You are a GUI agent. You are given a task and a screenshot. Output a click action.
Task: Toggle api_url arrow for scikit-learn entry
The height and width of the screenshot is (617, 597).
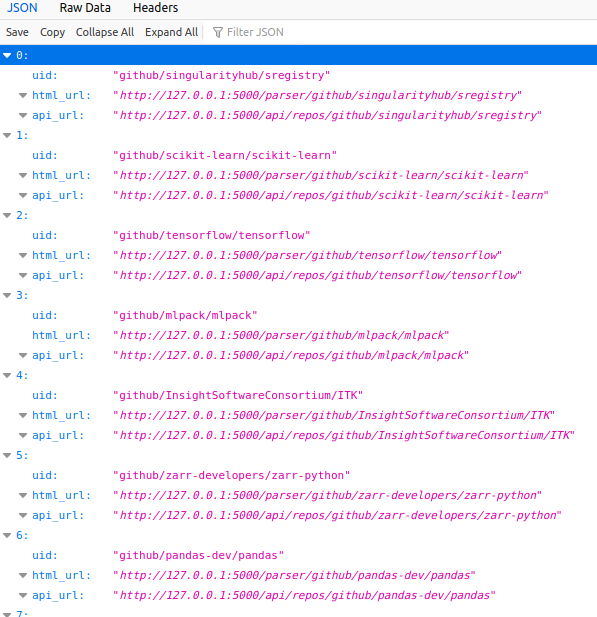point(23,195)
